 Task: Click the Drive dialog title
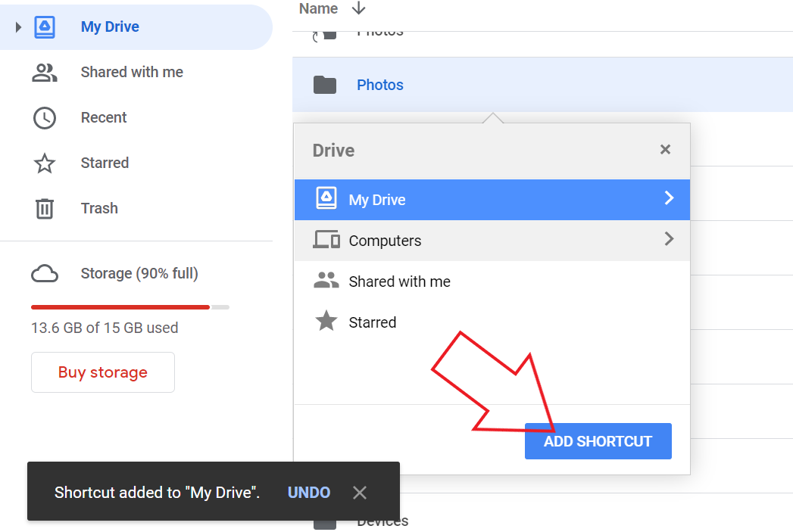coord(334,151)
